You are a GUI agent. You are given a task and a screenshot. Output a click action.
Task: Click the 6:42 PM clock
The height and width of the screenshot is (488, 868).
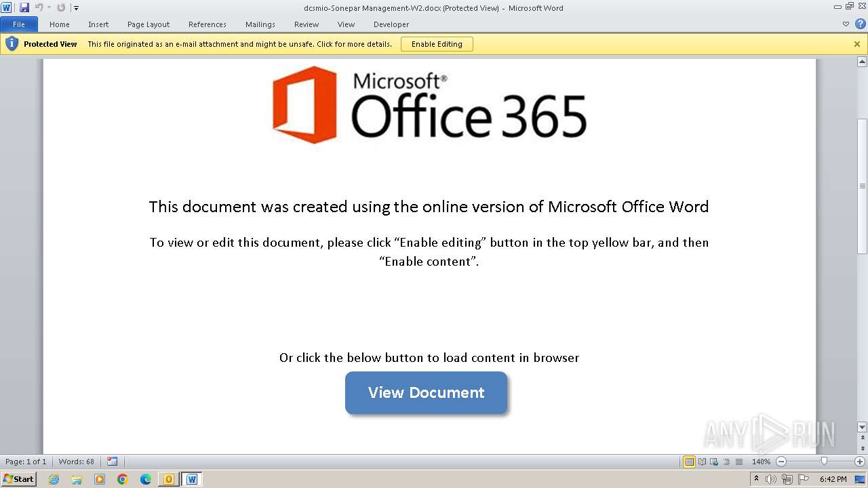click(833, 479)
